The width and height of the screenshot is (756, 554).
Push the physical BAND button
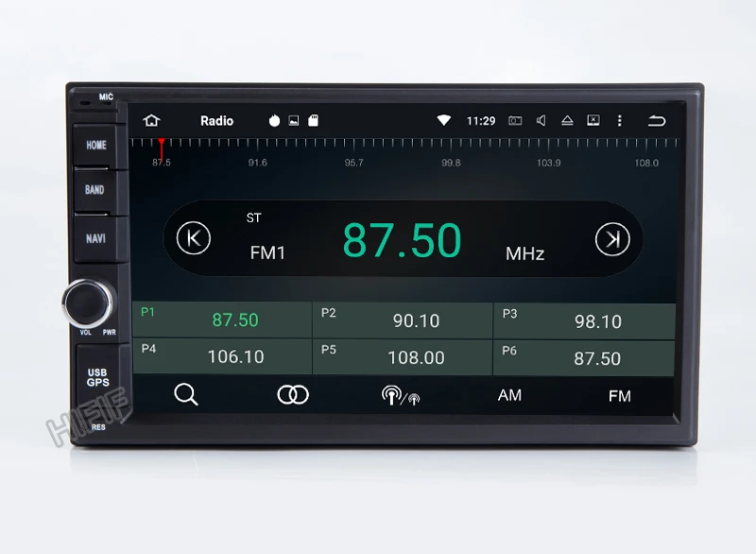[95, 189]
